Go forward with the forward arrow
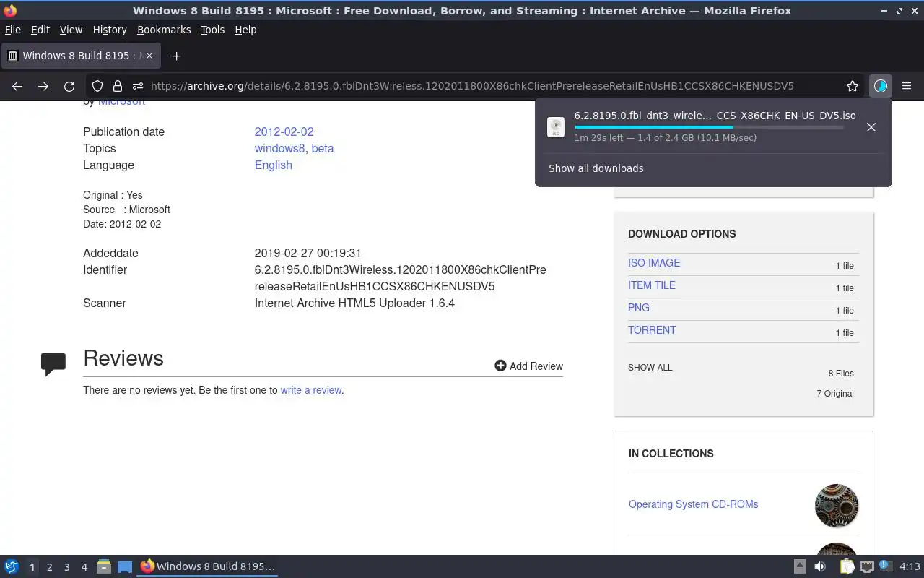This screenshot has width=924, height=578. pyautogui.click(x=43, y=86)
